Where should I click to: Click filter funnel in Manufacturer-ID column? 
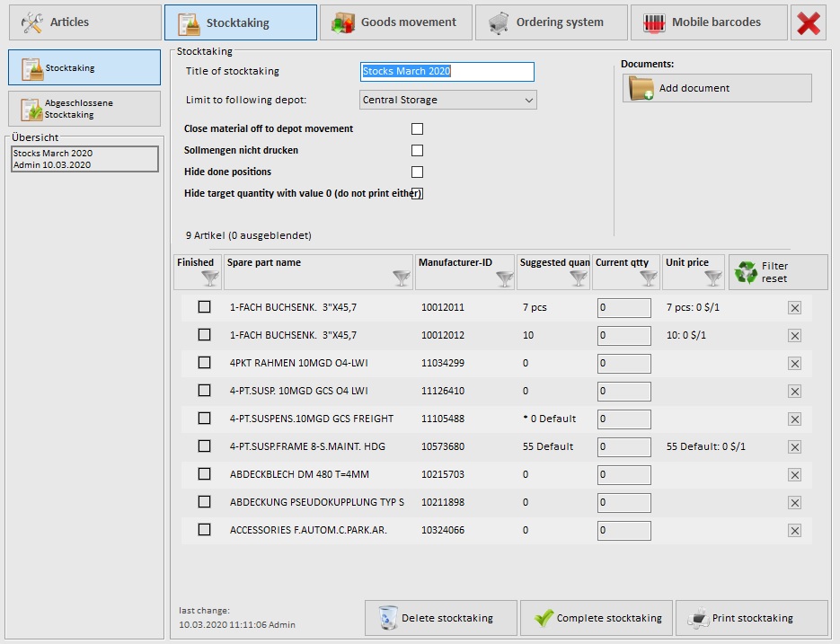pyautogui.click(x=504, y=278)
